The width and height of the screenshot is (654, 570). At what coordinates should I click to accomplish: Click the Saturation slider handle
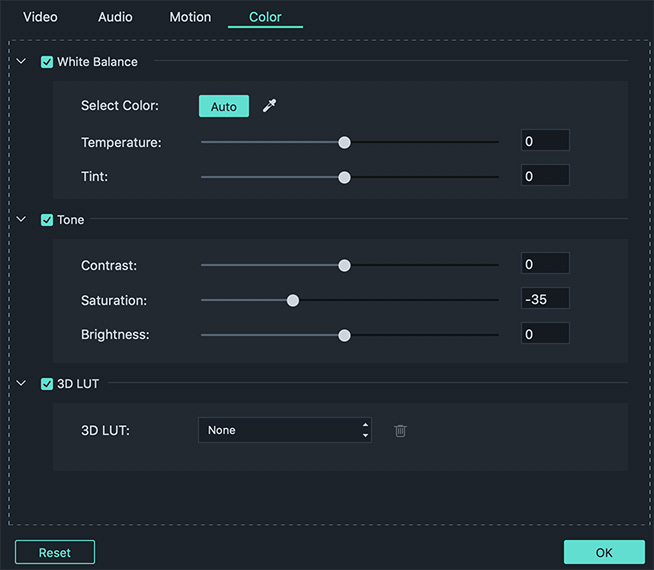click(x=293, y=301)
